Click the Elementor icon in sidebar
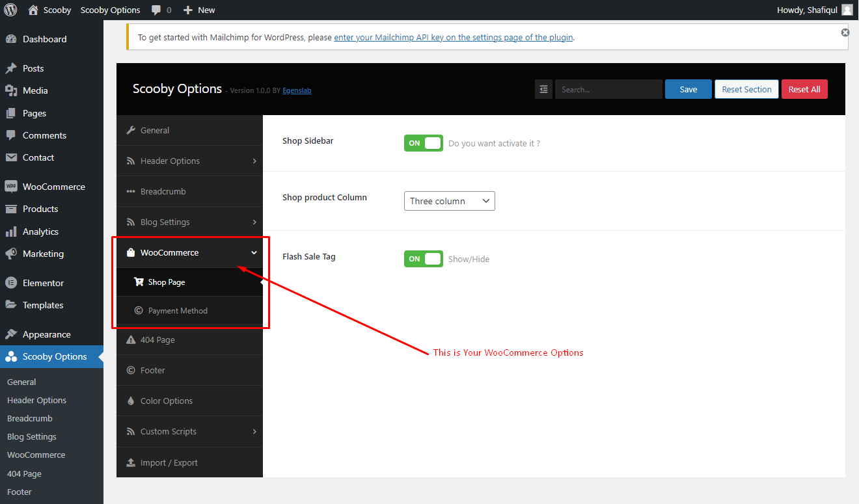Screen dimensions: 859x504 click(x=11, y=283)
